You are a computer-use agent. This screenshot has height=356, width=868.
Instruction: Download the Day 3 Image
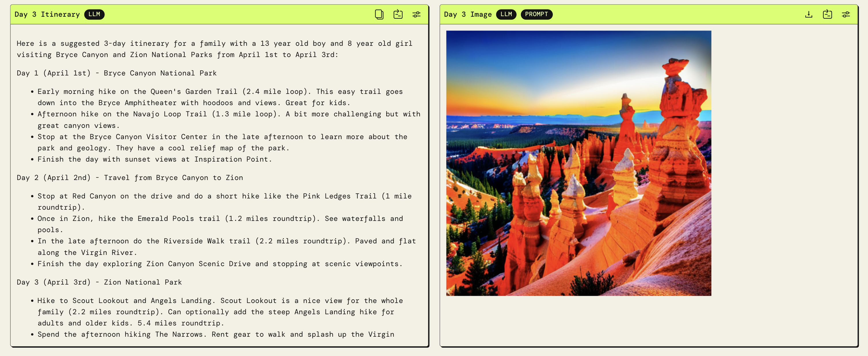click(808, 14)
